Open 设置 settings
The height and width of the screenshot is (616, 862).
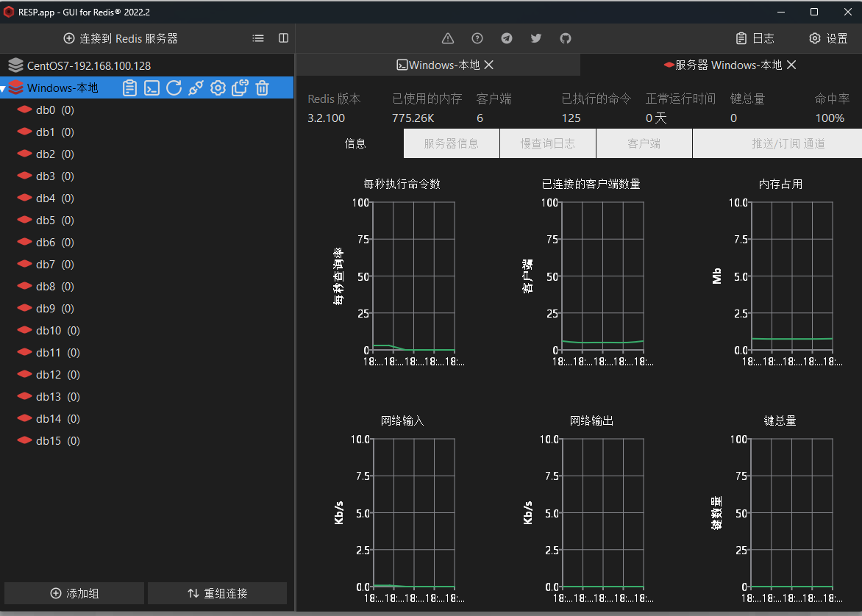tap(828, 38)
